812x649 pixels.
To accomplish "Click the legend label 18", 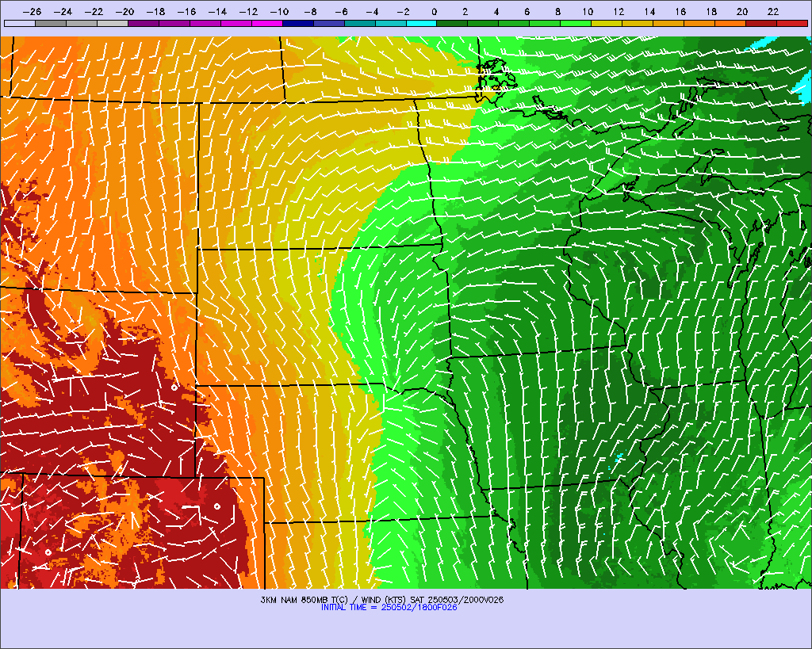I will tap(711, 12).
